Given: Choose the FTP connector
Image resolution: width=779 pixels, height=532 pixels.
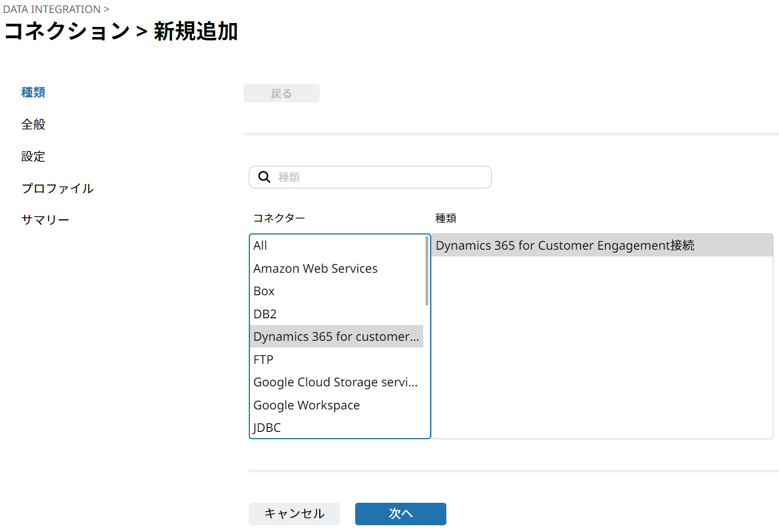Looking at the screenshot, I should (337, 359).
